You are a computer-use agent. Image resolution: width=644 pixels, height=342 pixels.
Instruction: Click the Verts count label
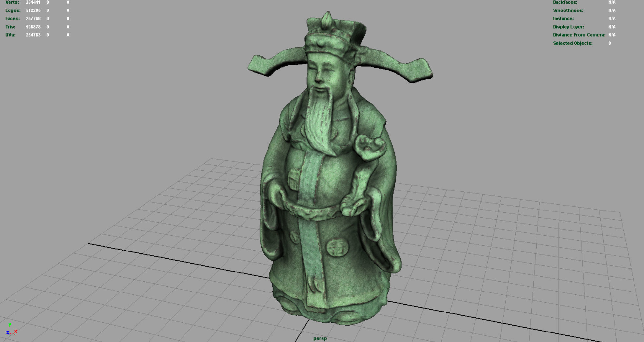coord(12,2)
